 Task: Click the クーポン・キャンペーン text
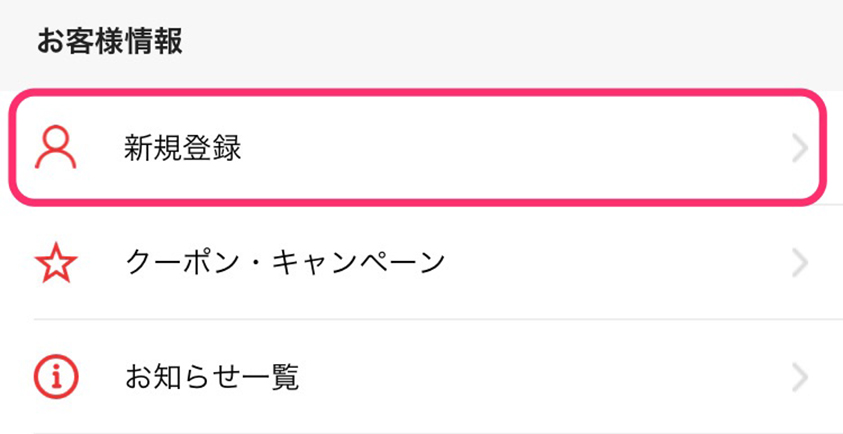pyautogui.click(x=285, y=262)
